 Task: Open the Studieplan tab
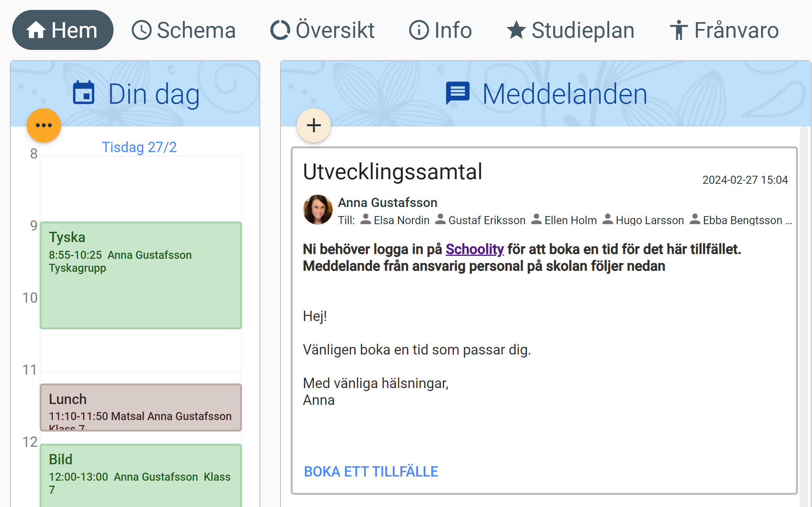pyautogui.click(x=570, y=30)
